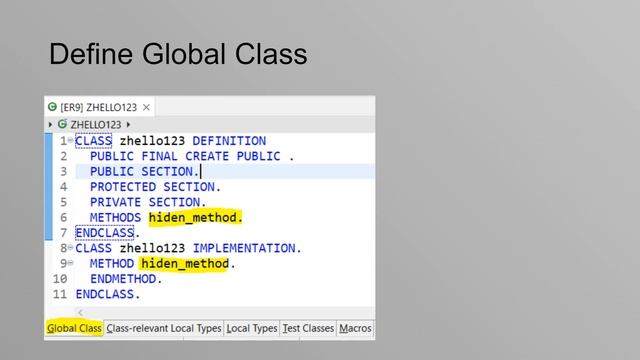Switch to the Test Classes tab
The width and height of the screenshot is (640, 360).
[308, 328]
